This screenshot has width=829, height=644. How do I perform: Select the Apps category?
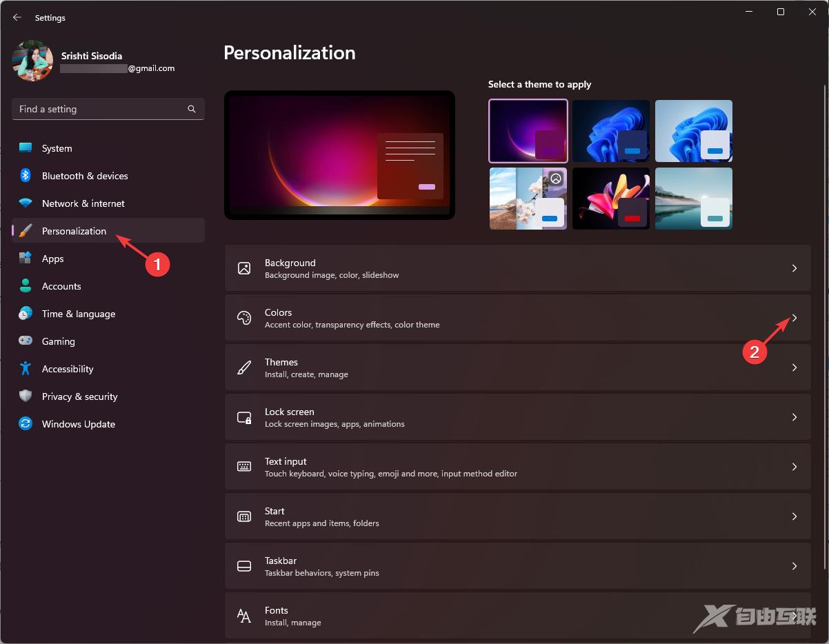108,259
